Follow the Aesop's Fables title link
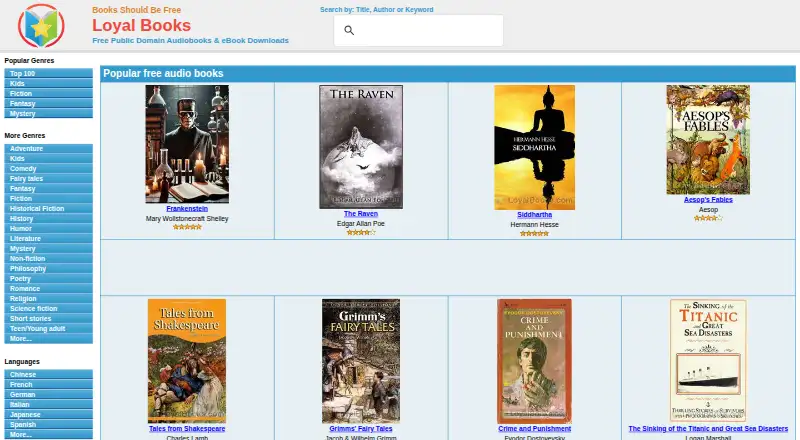This screenshot has height=440, width=800. [708, 200]
